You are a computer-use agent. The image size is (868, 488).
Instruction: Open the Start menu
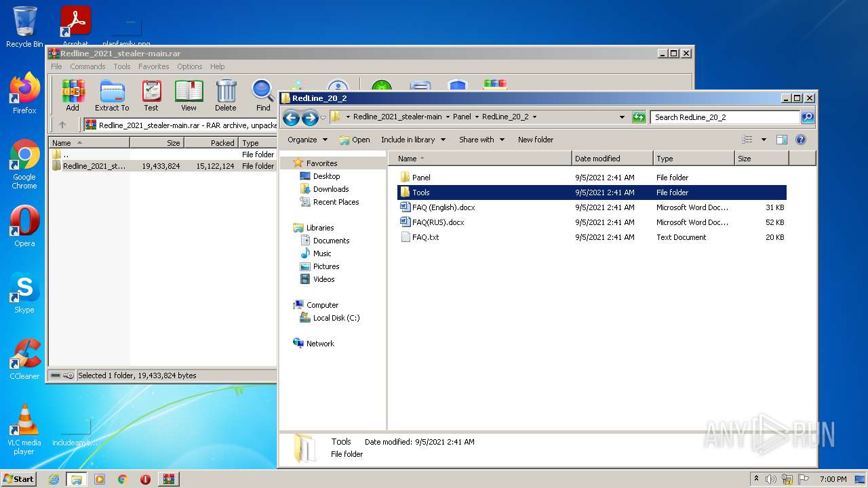[18, 479]
